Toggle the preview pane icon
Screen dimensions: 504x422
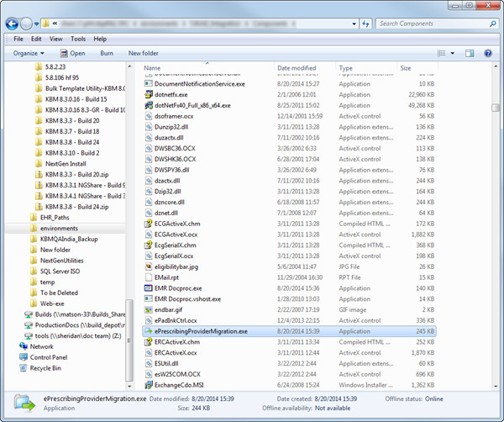470,54
